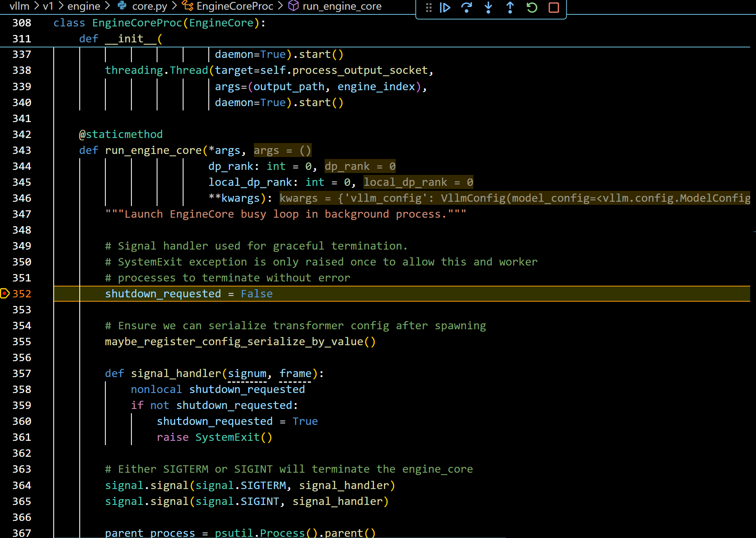This screenshot has width=756, height=538.
Task: Expand the engine breadcrumb segment
Action: 84,6
